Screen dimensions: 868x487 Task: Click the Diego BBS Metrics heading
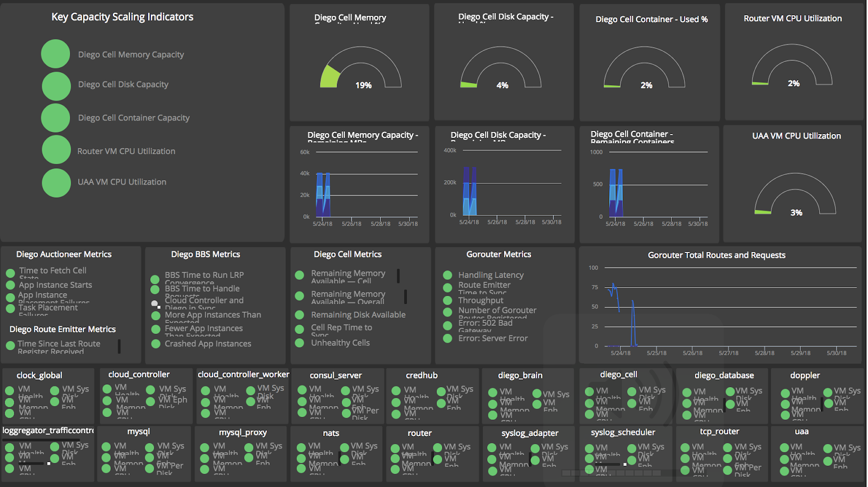[206, 254]
